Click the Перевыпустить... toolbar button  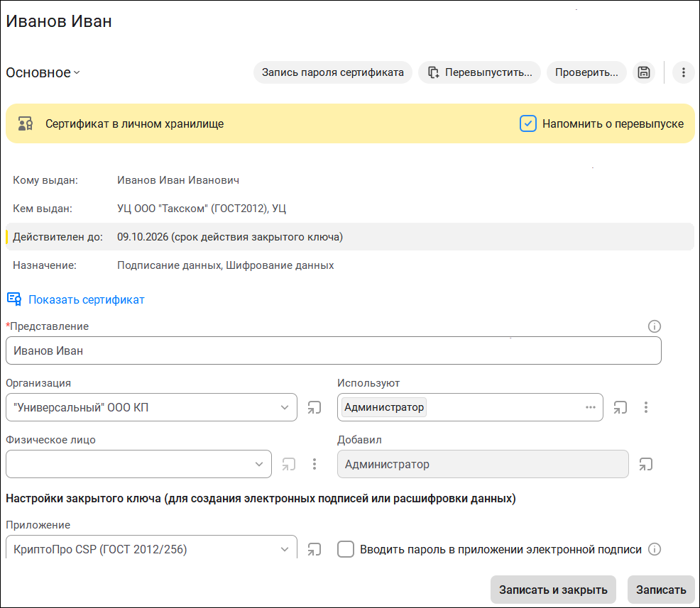click(x=479, y=72)
